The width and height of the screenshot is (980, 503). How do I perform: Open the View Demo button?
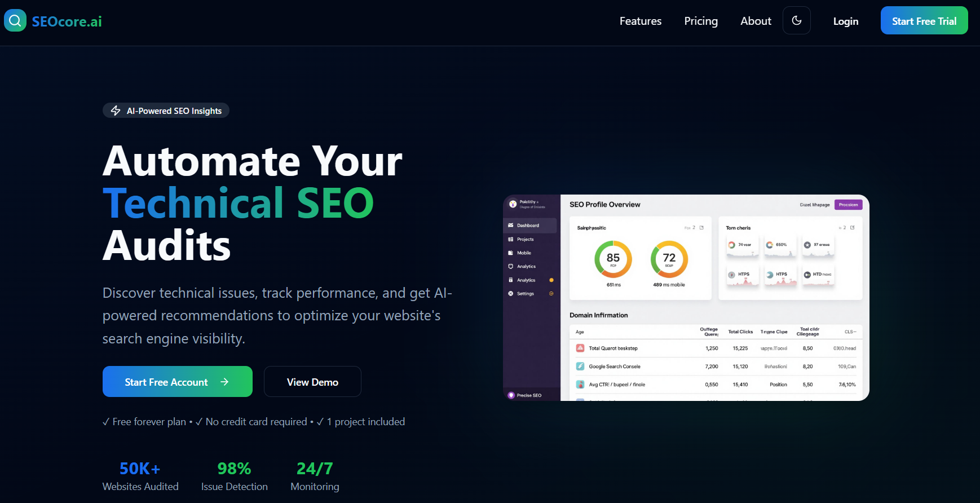click(x=312, y=382)
